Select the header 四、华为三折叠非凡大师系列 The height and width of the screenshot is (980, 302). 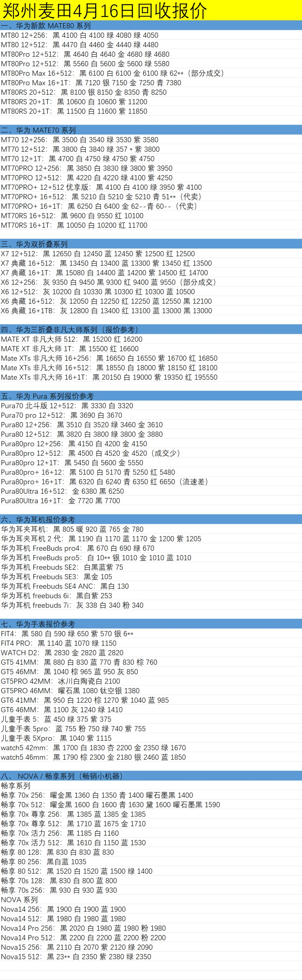(151, 329)
